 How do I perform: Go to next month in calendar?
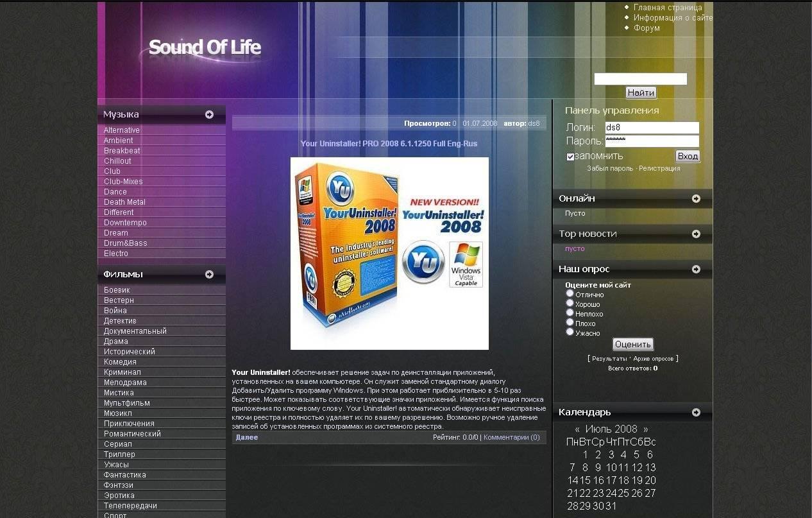point(645,429)
